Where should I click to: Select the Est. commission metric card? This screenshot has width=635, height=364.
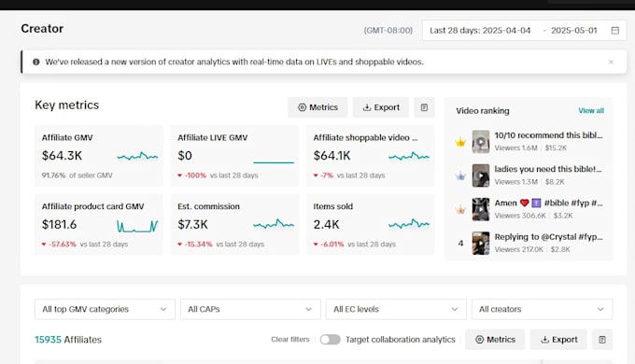click(x=234, y=225)
